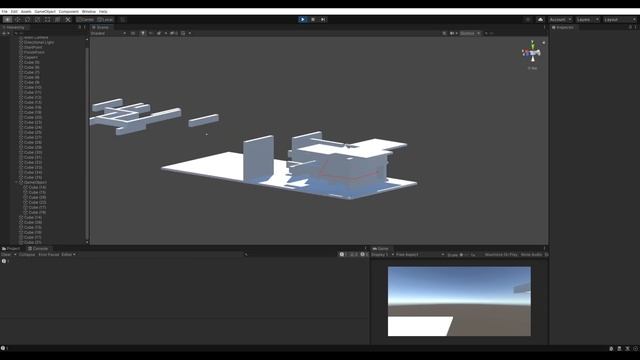Select Directional Light in Hierarchy
The image size is (640, 360).
point(39,42)
